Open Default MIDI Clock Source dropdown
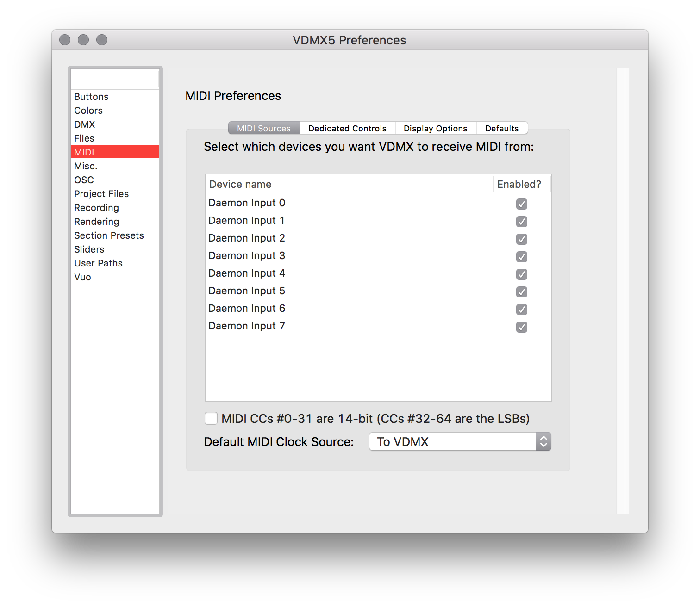 [460, 442]
